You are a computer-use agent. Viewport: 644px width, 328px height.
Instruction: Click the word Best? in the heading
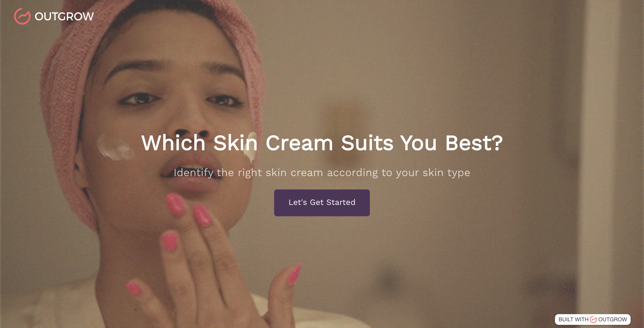tap(474, 143)
